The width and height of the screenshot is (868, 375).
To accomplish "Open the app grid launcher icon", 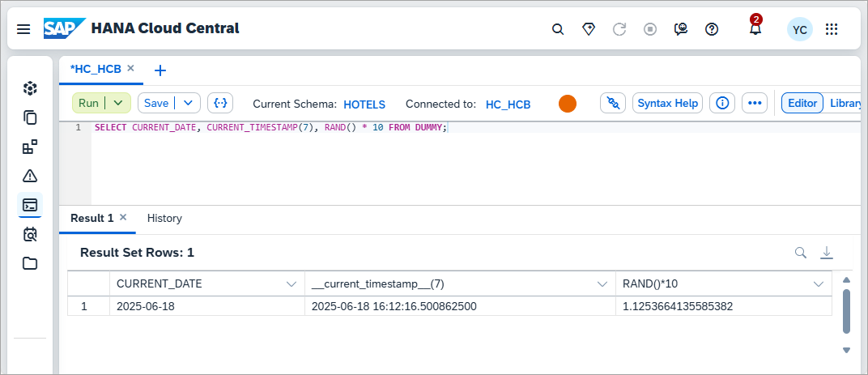I will 832,29.
